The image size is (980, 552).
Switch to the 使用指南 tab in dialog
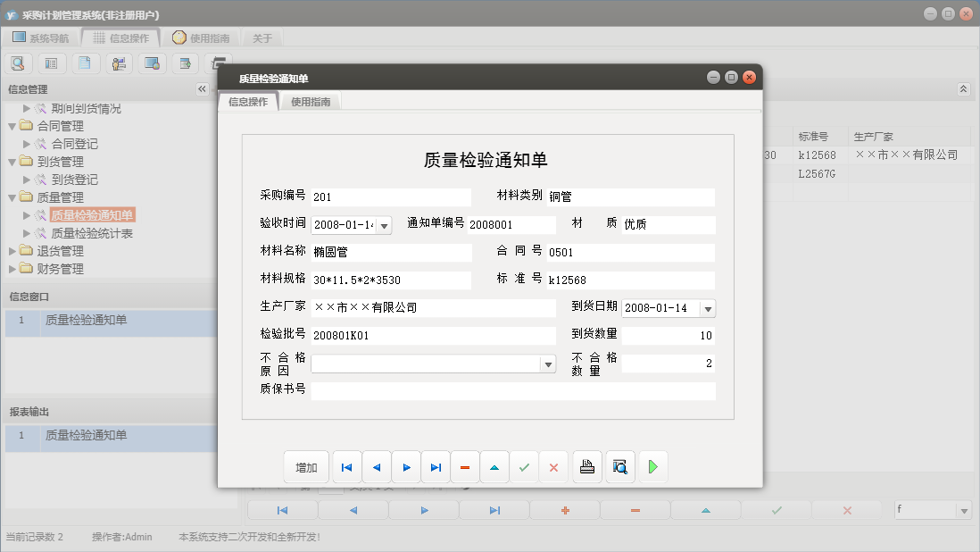311,101
